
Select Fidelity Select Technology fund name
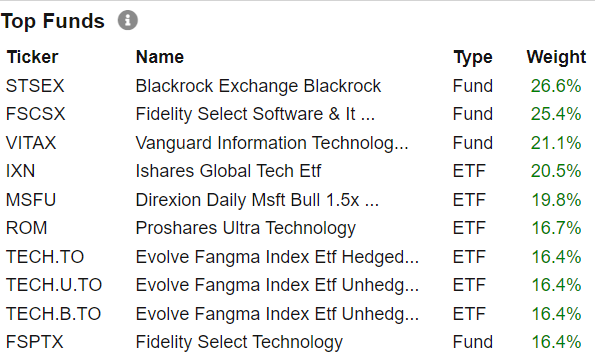click(x=239, y=342)
